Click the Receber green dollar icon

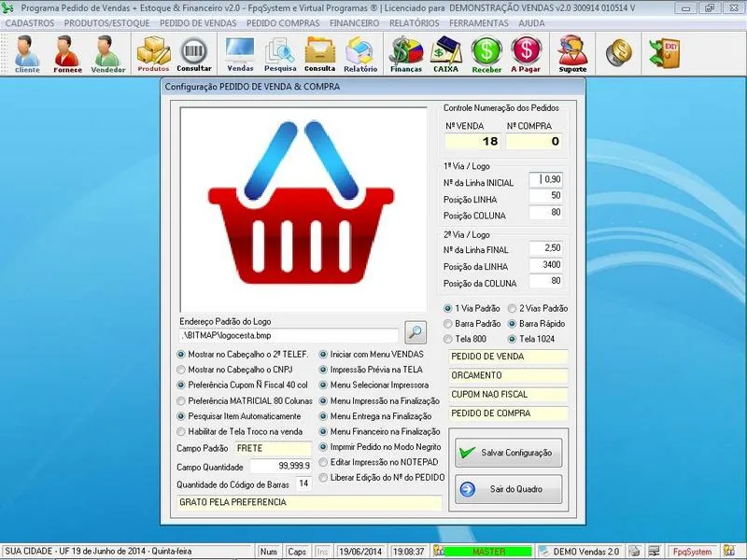486,54
